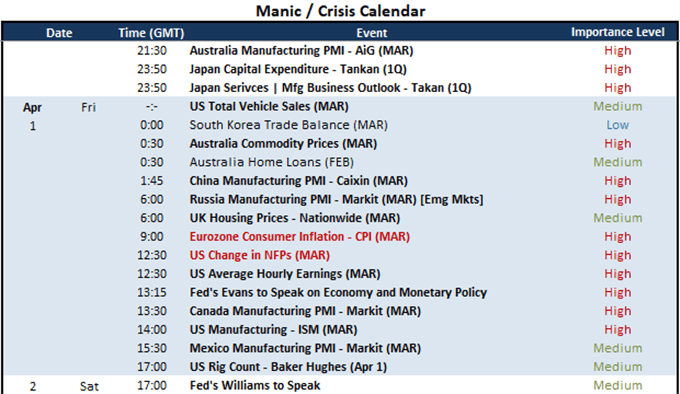Open the Eurozone Consumer Inflation CPI event

click(300, 237)
